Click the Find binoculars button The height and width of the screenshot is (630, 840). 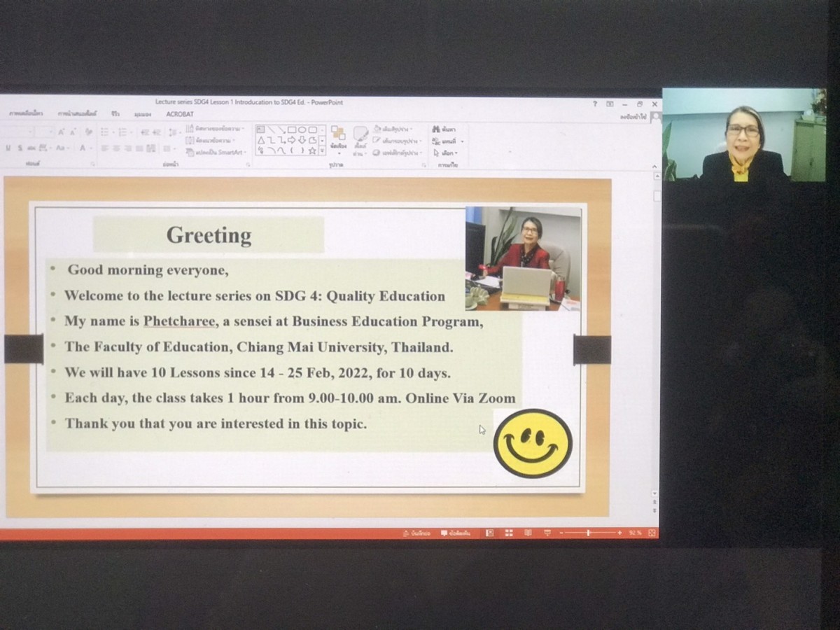click(444, 129)
